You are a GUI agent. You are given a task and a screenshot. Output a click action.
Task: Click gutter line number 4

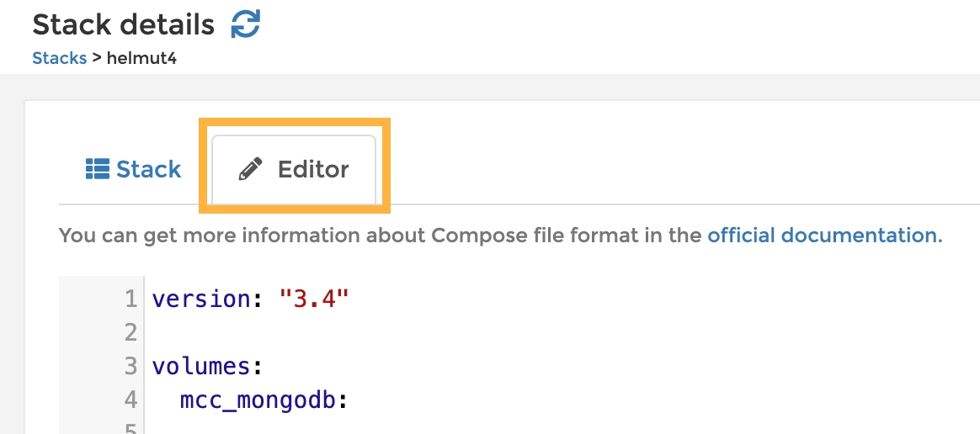click(130, 400)
